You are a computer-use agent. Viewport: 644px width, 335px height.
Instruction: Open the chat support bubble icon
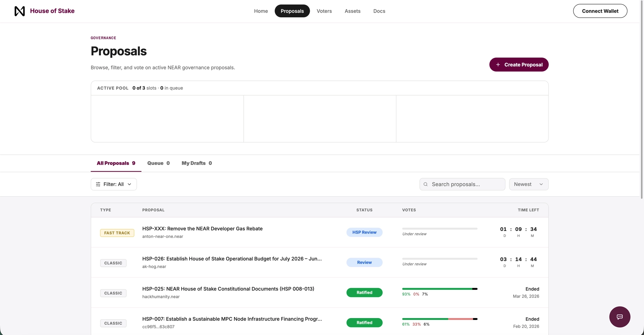pyautogui.click(x=619, y=317)
